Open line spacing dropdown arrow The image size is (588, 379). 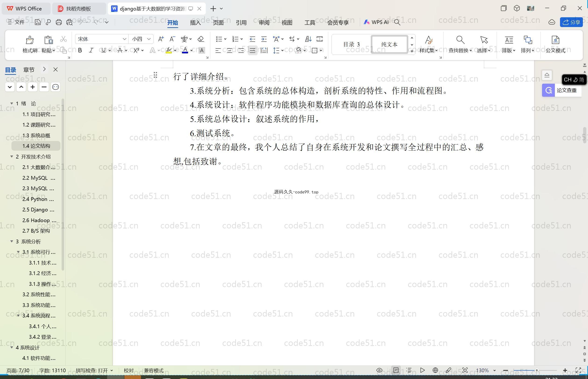click(x=282, y=50)
